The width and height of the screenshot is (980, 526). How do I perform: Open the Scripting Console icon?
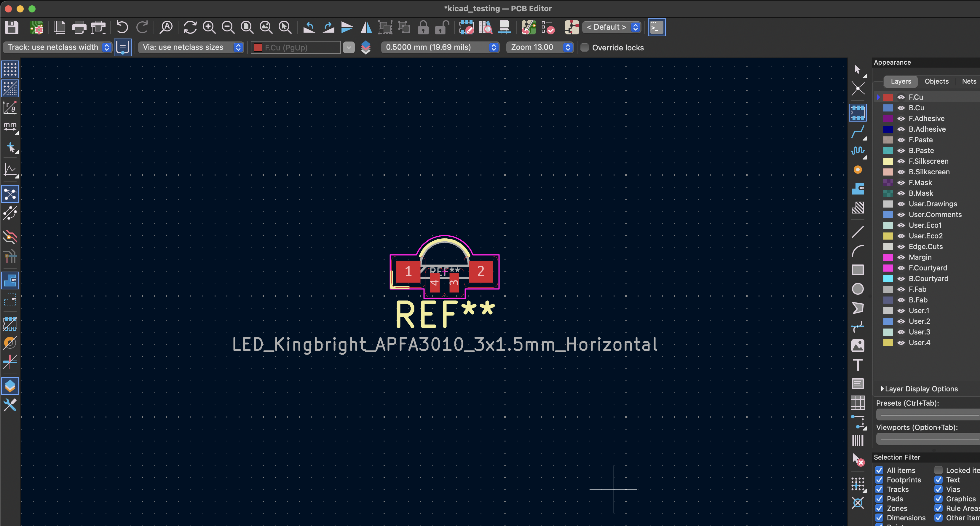click(656, 27)
